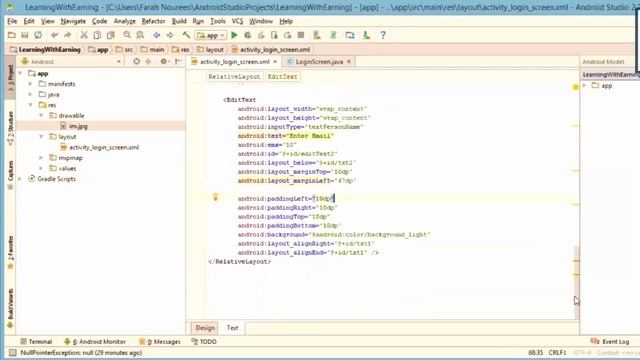The width and height of the screenshot is (640, 360).
Task: Click the Paste icon in toolbar
Action: pos(110,36)
